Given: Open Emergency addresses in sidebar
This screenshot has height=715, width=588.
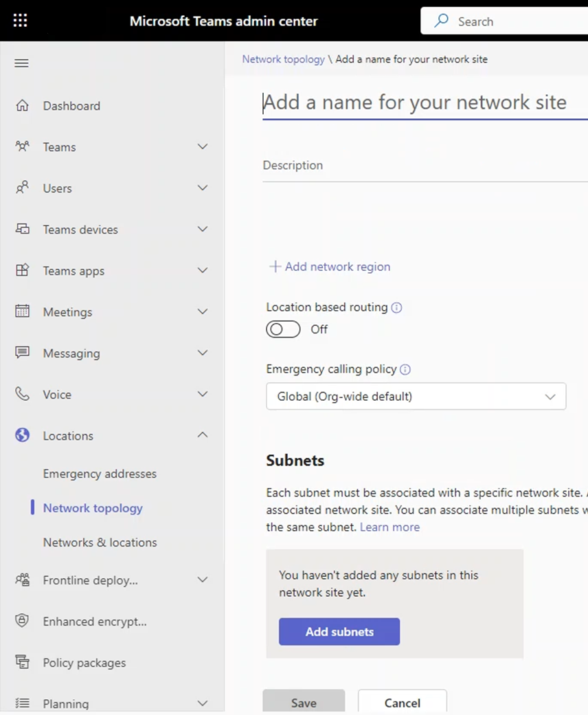Looking at the screenshot, I should point(100,474).
